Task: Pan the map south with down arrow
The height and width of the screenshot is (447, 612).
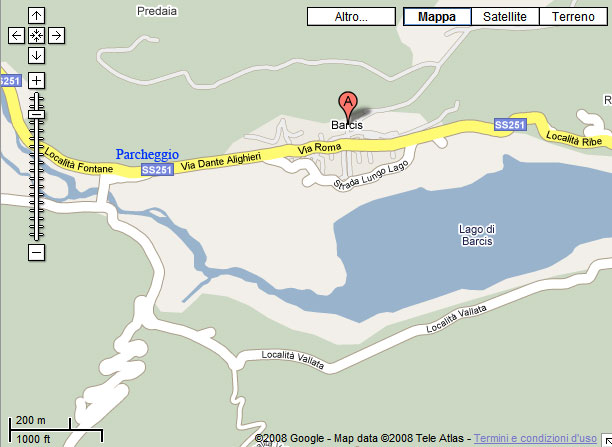Action: tap(36, 55)
